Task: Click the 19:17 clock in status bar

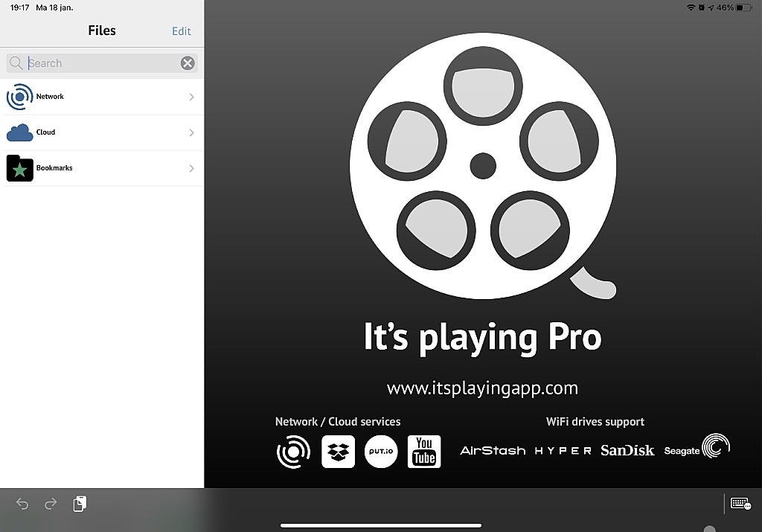Action: (20, 7)
